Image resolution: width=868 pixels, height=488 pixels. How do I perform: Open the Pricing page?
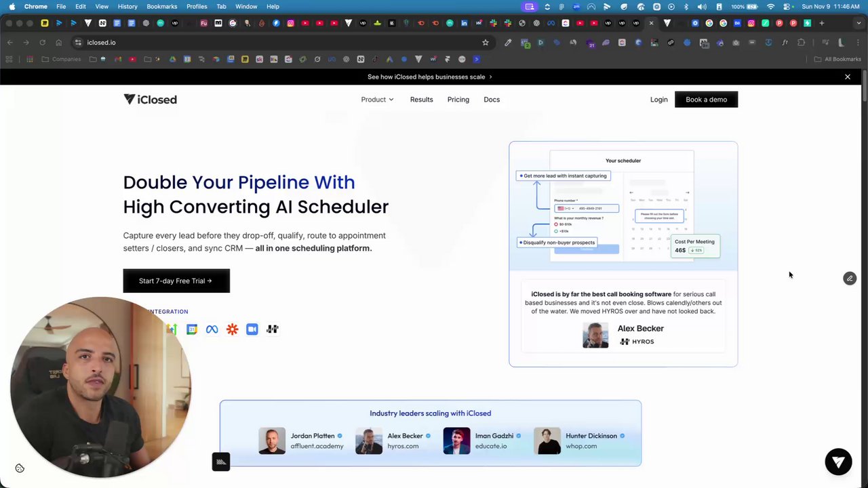[x=458, y=100]
